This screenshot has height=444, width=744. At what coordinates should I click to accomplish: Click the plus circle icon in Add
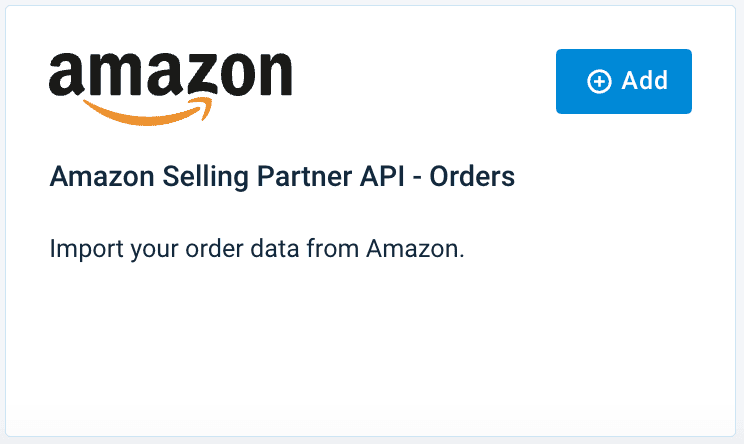click(x=600, y=82)
